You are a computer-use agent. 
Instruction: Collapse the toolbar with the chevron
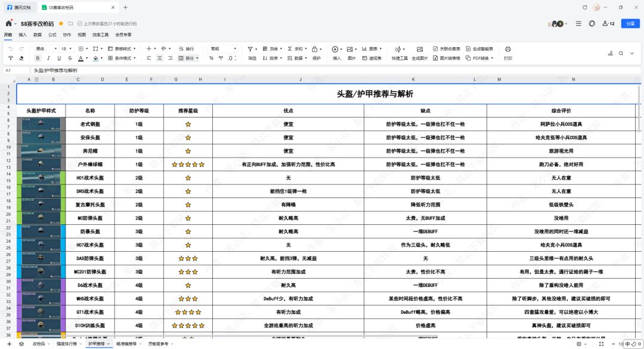pos(631,54)
